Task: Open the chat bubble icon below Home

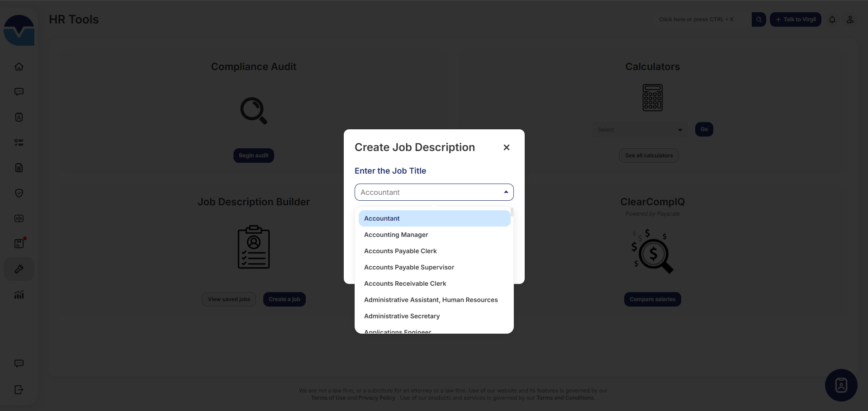Action: (x=19, y=92)
